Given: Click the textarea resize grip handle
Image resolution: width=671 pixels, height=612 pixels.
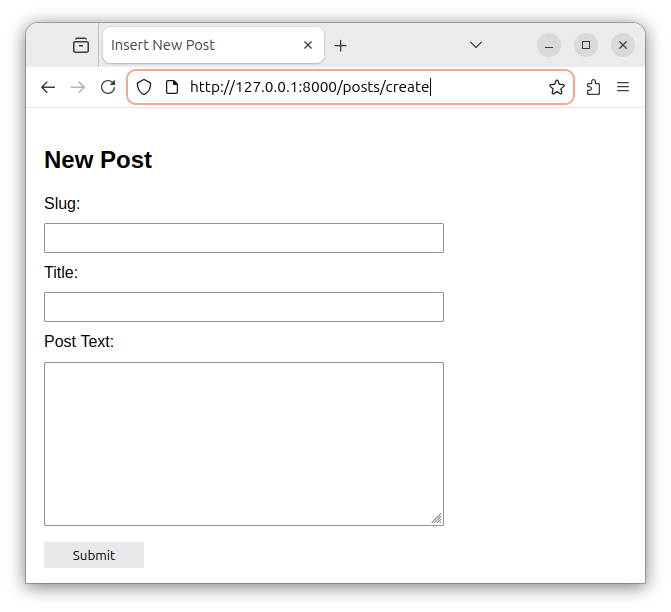Looking at the screenshot, I should [x=436, y=519].
